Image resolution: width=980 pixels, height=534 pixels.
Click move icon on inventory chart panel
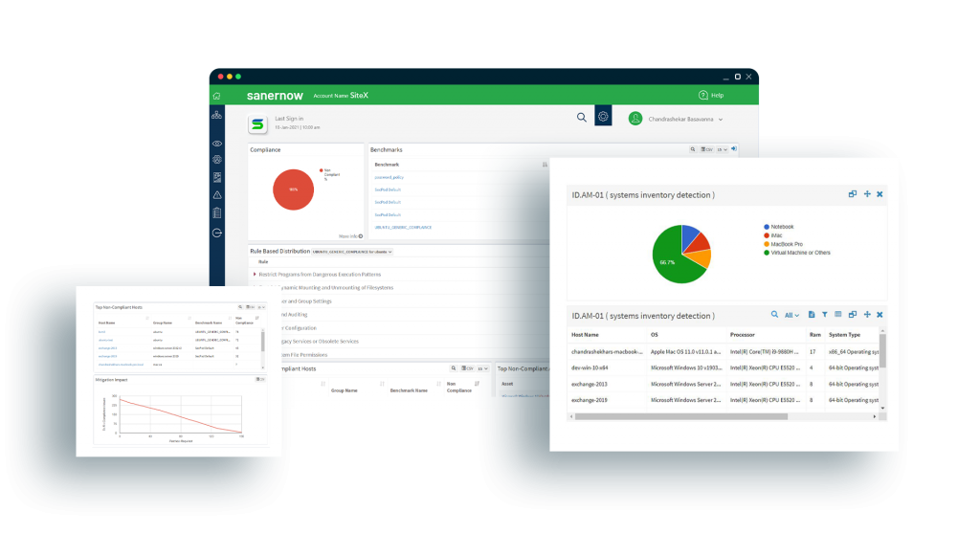pos(867,194)
